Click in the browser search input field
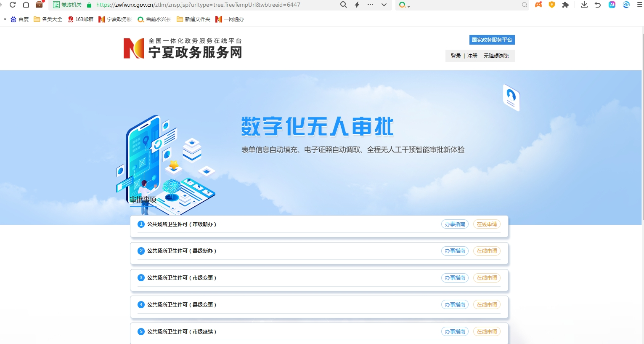644x344 pixels. pos(463,5)
